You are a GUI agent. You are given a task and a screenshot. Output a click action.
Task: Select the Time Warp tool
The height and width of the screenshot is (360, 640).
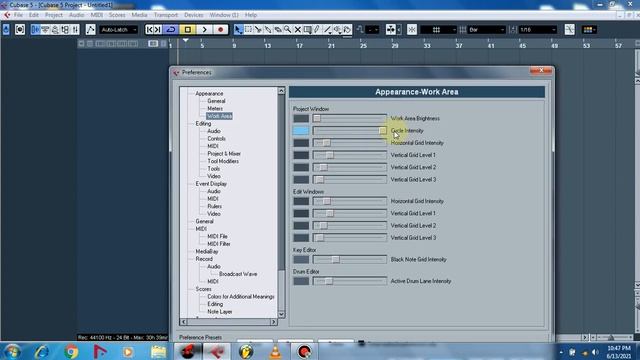pos(307,29)
